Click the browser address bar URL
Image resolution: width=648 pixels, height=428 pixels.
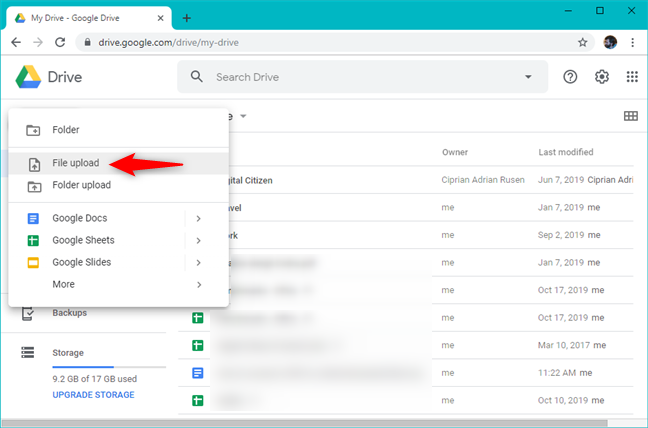[168, 43]
